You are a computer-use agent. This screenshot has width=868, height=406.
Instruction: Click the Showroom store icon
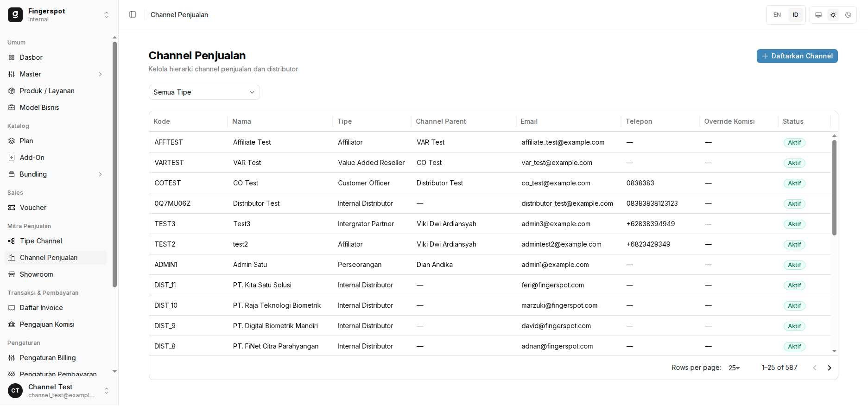(x=12, y=274)
